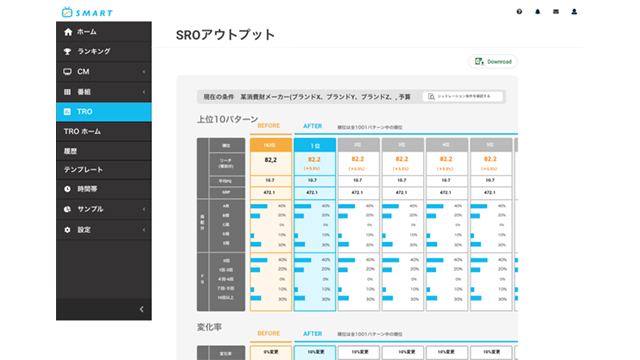Image resolution: width=640 pixels, height=360 pixels.
Task: Expand the 番組 submenu chevron
Action: click(x=144, y=92)
